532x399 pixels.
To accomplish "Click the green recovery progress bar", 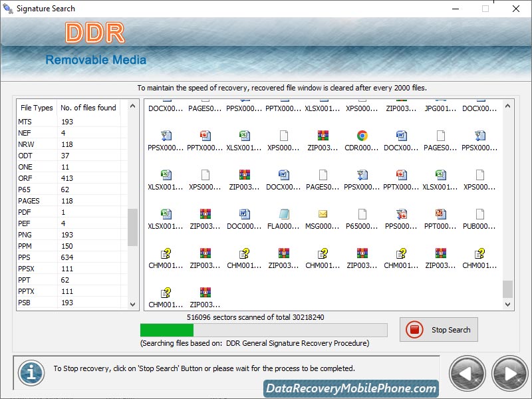I will click(x=166, y=330).
